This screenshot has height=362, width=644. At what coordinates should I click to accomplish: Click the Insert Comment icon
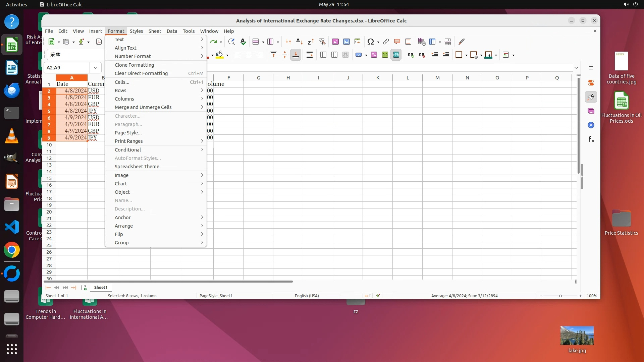397,42
